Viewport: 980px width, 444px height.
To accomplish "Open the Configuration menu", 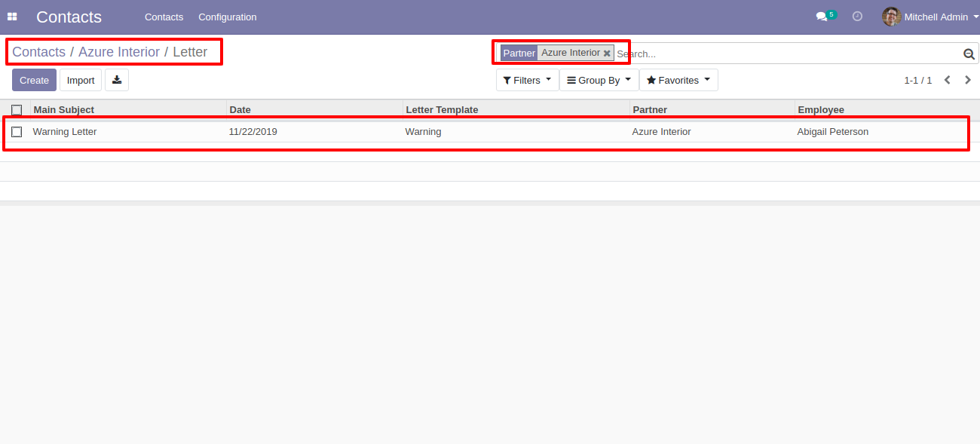I will pos(228,17).
